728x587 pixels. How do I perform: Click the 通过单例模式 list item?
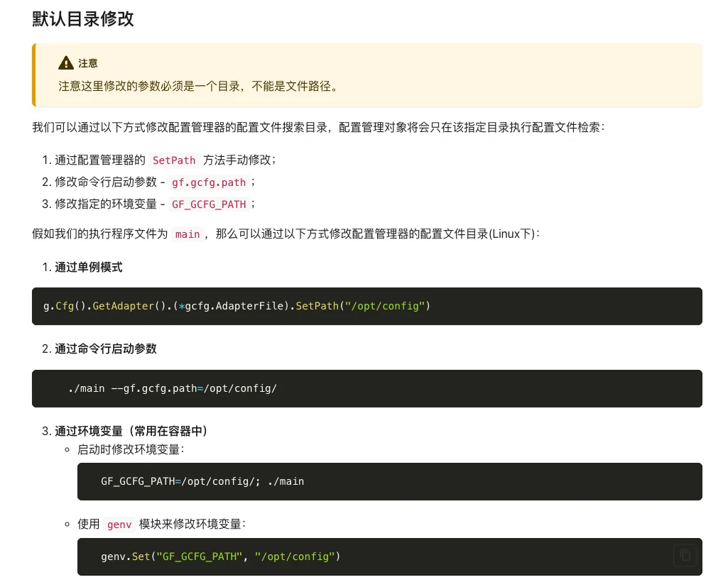[x=89, y=267]
